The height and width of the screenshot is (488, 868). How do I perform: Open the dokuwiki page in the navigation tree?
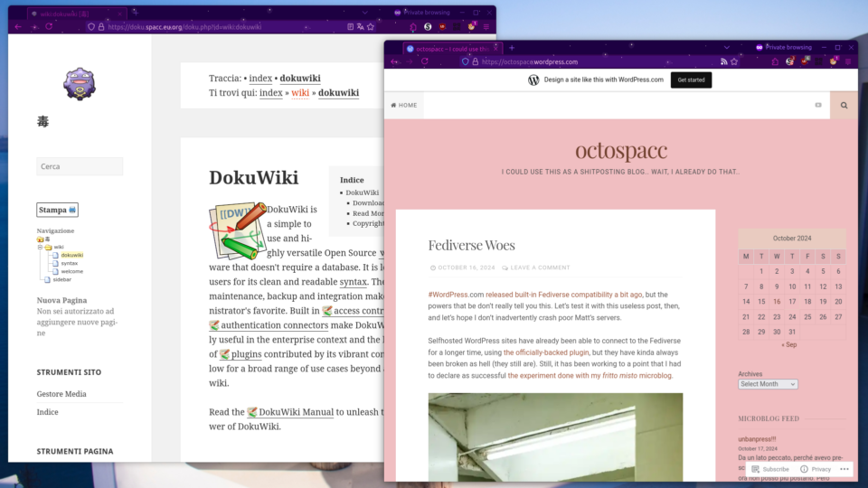pos(72,255)
